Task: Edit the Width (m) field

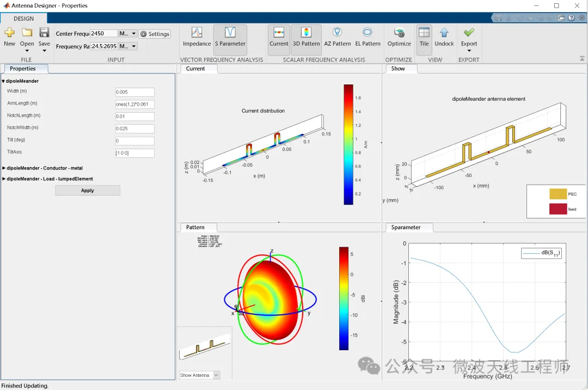Action: (134, 92)
